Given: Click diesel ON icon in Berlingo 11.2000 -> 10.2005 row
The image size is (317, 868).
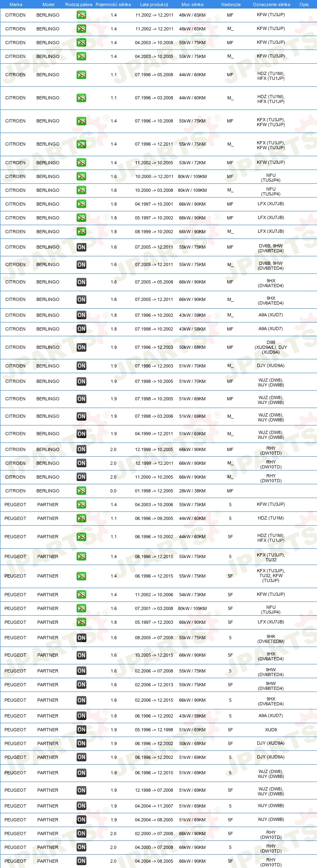Looking at the screenshot, I should pos(81,477).
